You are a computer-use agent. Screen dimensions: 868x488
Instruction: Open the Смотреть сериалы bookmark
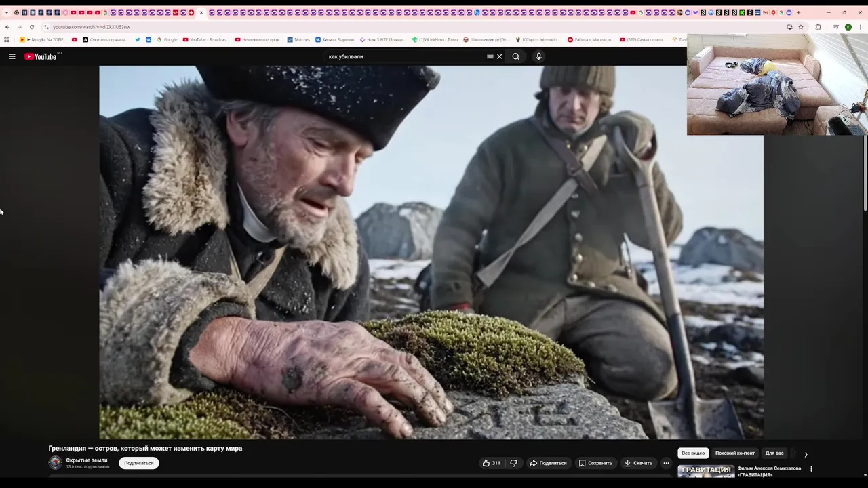pyautogui.click(x=105, y=40)
